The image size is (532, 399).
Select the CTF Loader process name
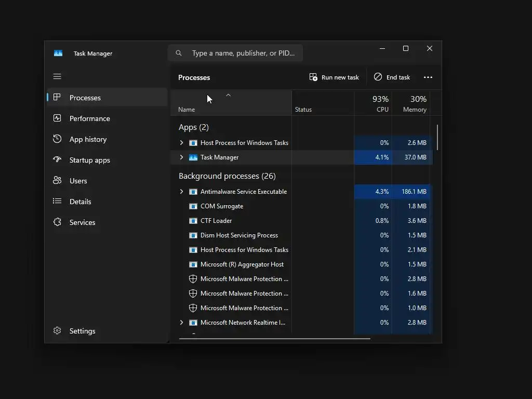216,221
